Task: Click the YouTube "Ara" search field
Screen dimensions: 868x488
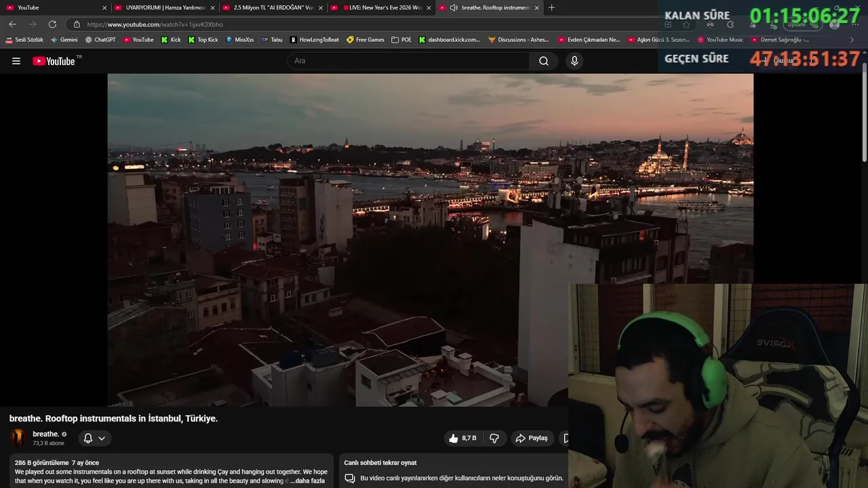Action: 409,61
